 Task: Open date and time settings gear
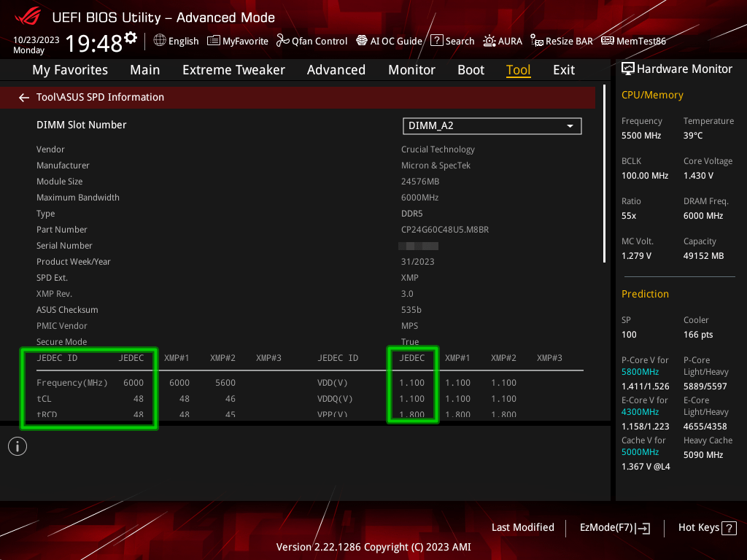tap(131, 38)
